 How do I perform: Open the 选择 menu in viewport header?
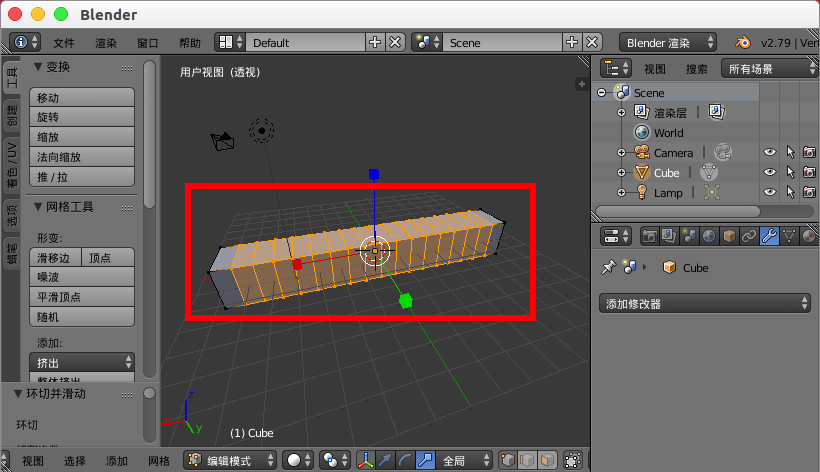point(75,461)
